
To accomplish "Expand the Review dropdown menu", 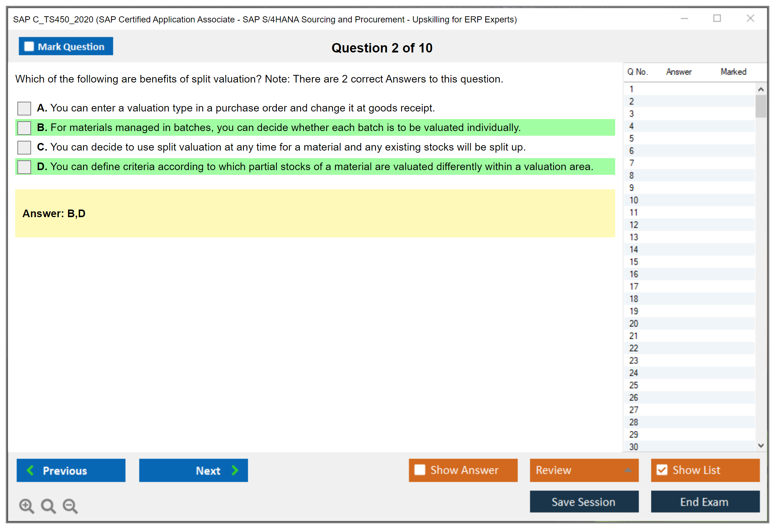I will click(628, 470).
